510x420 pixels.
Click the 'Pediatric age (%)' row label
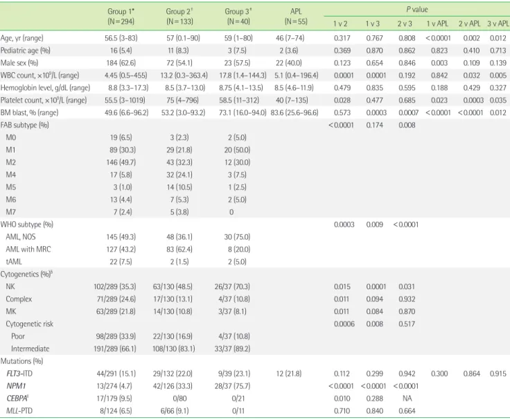pos(26,51)
